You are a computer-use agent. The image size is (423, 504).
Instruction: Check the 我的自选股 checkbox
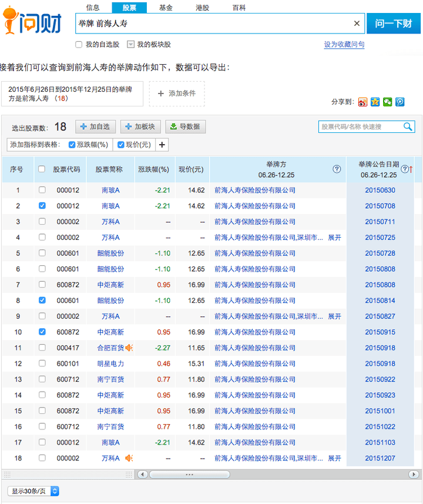pos(79,45)
